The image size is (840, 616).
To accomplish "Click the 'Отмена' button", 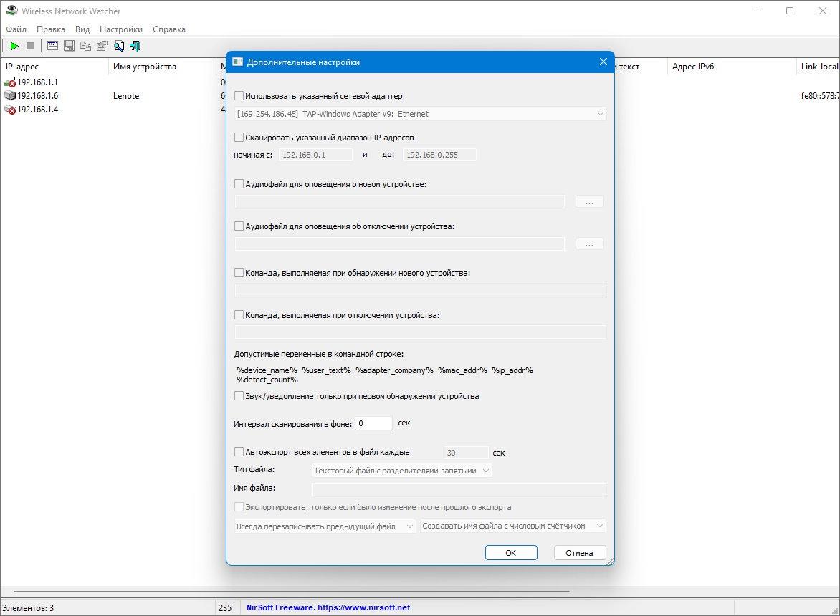I will pyautogui.click(x=580, y=553).
